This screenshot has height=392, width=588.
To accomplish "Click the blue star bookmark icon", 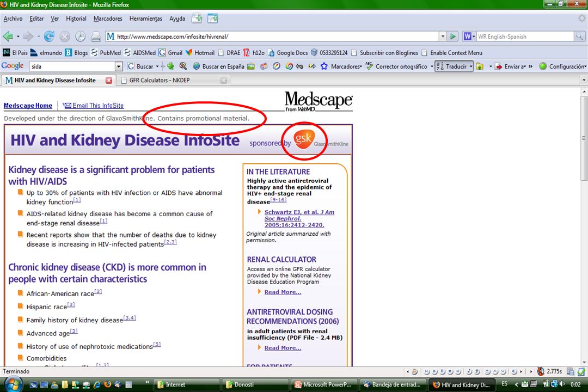I will pos(324,66).
